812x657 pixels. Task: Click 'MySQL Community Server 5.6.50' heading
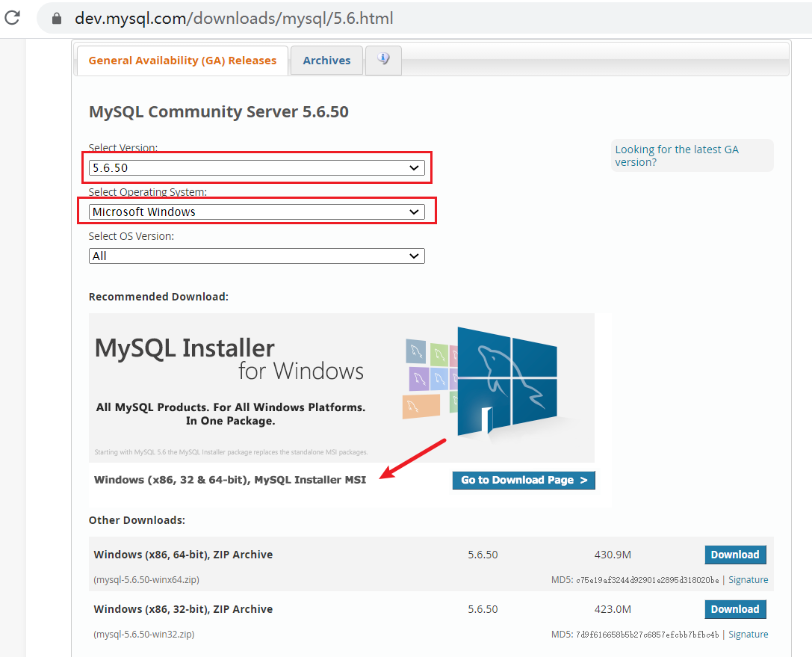click(x=219, y=112)
